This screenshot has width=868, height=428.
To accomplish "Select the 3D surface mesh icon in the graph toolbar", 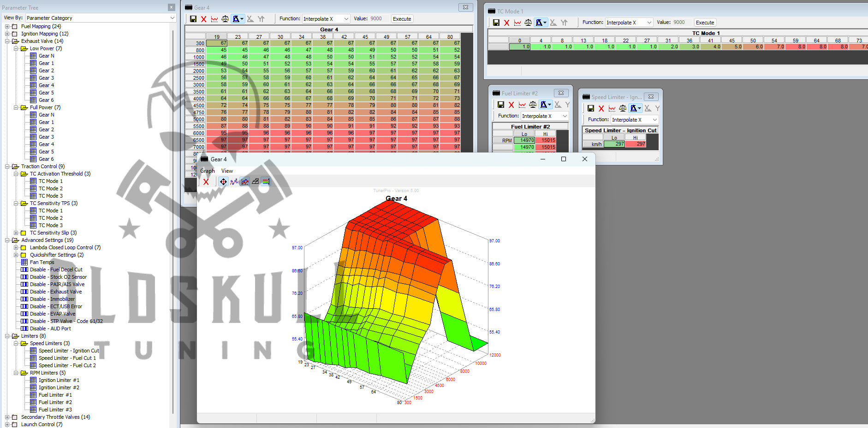I will [x=255, y=182].
